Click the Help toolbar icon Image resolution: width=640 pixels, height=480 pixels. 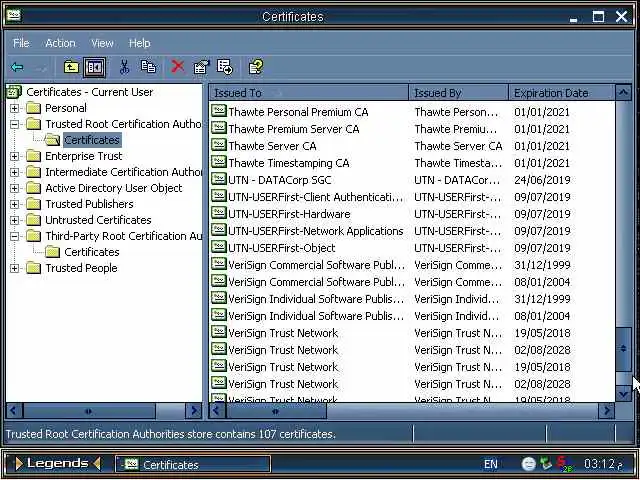click(256, 67)
